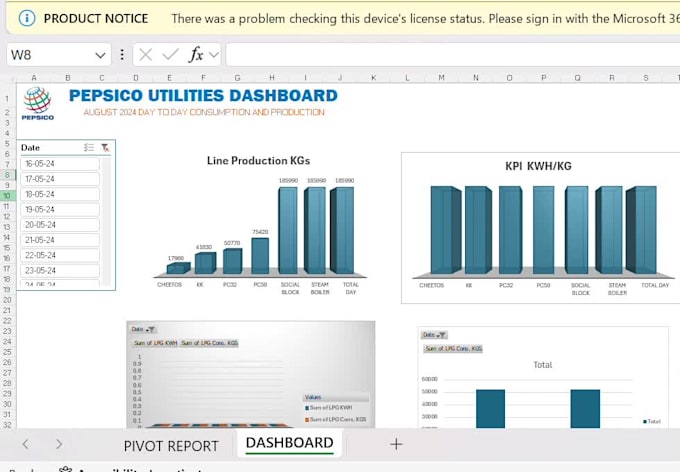Expand the fx function dropdown arrow
This screenshot has height=472, width=680.
click(214, 55)
